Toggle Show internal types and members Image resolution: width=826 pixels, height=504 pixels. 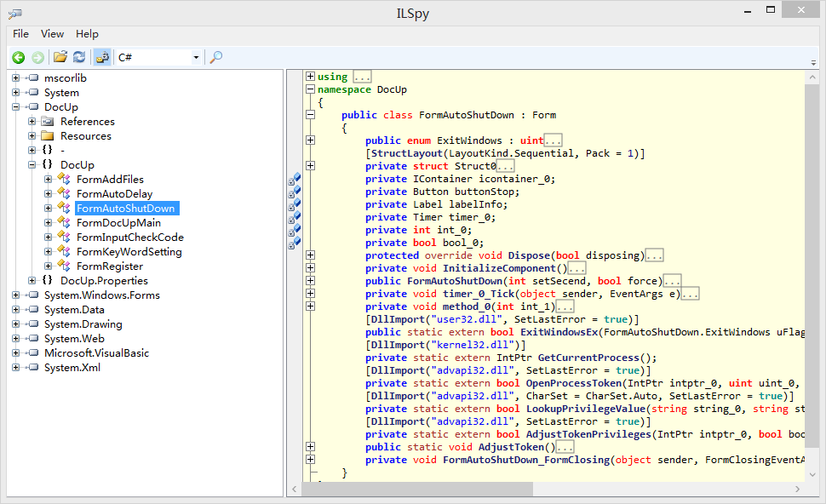[x=102, y=57]
